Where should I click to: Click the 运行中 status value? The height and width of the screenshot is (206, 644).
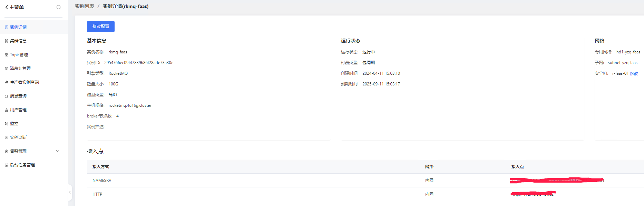369,52
